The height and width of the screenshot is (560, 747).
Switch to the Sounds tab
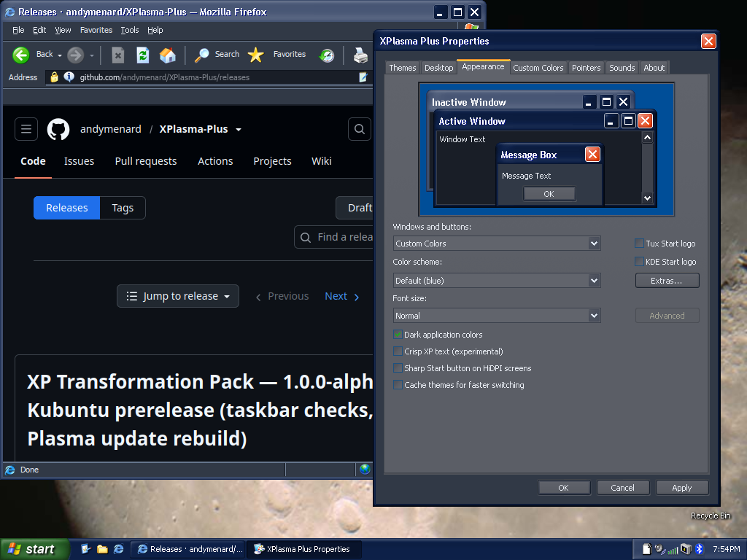622,68
